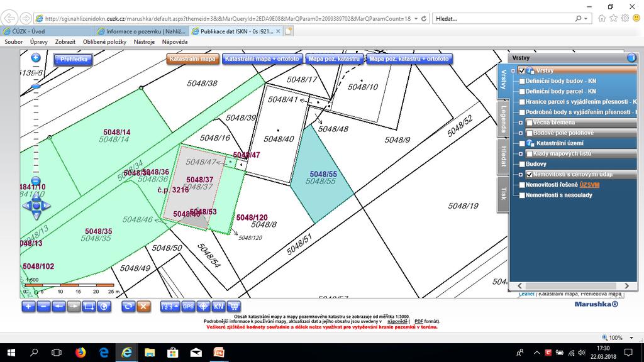Click the map zoom slider handle
The width and height of the screenshot is (644, 362).
(x=36, y=87)
